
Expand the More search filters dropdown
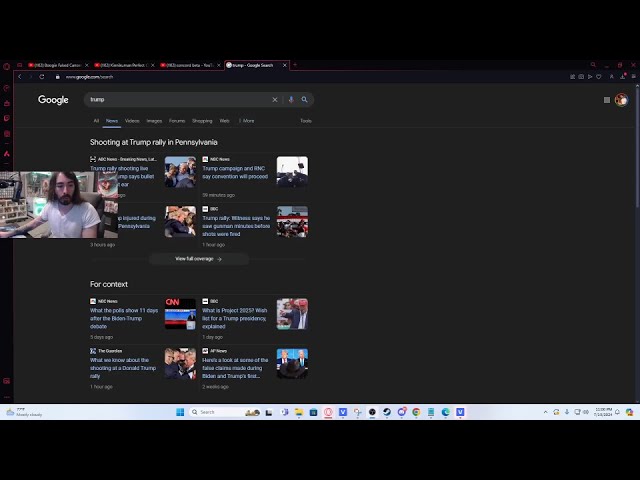246,121
